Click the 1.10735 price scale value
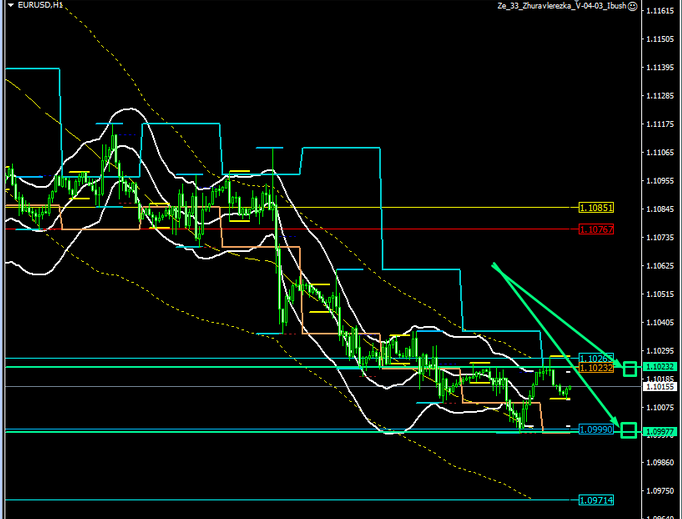682x519 pixels. 659,238
